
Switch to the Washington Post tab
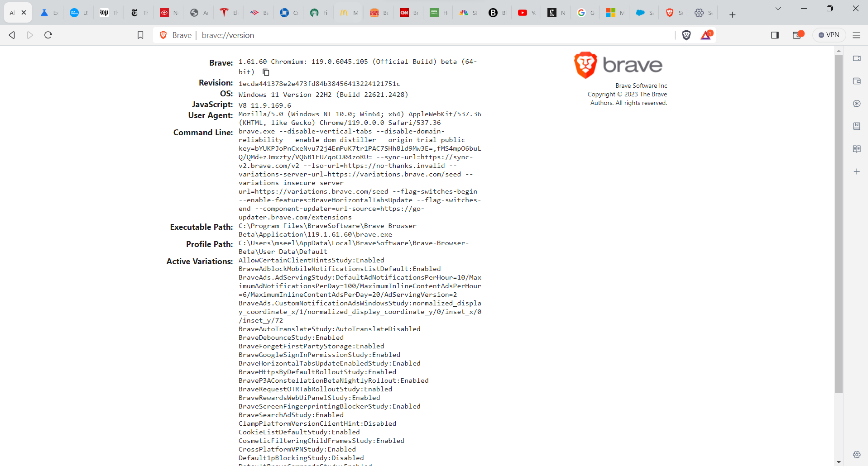tap(109, 13)
